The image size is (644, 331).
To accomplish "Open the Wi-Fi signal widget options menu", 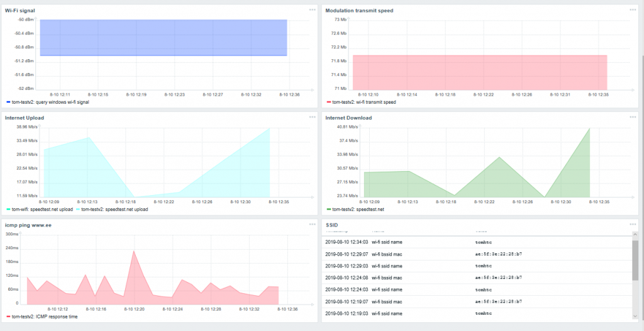I will click(x=312, y=9).
